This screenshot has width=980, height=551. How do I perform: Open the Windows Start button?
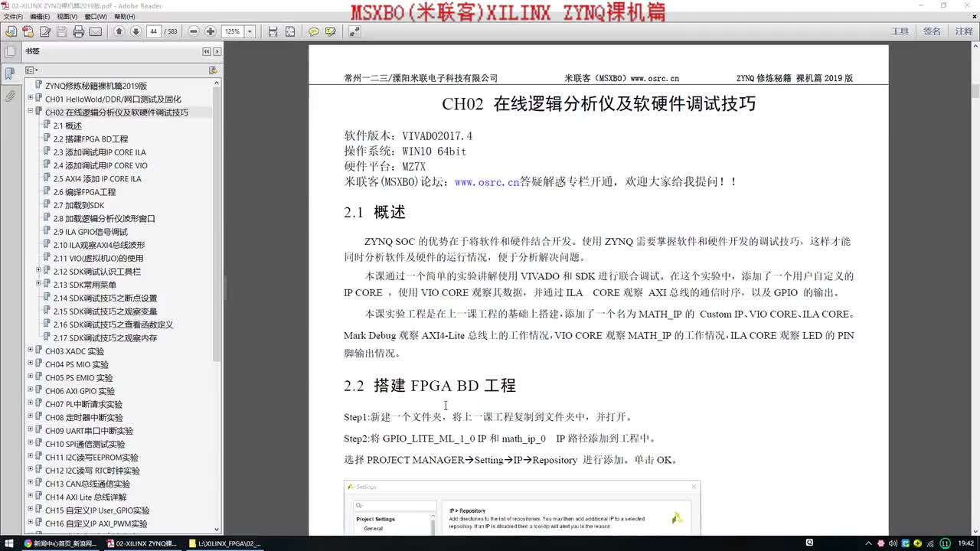(10, 543)
